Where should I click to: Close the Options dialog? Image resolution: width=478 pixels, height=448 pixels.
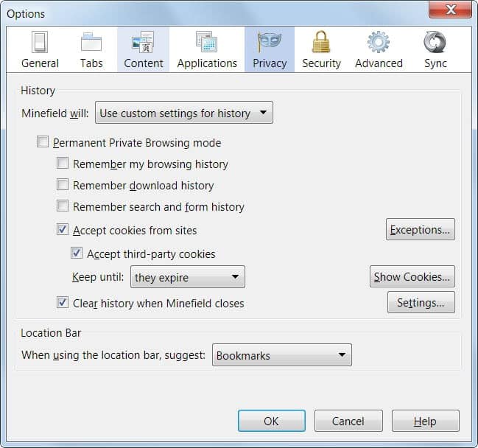click(x=450, y=10)
